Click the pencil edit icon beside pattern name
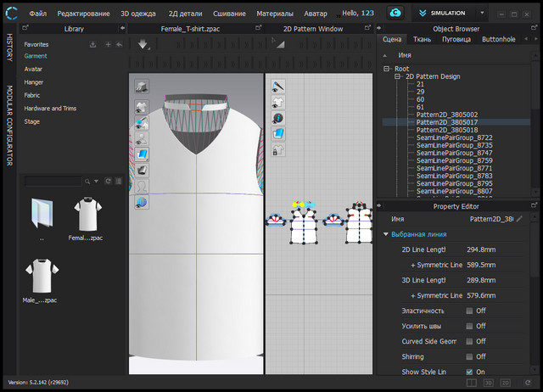543x392 pixels. coord(520,219)
